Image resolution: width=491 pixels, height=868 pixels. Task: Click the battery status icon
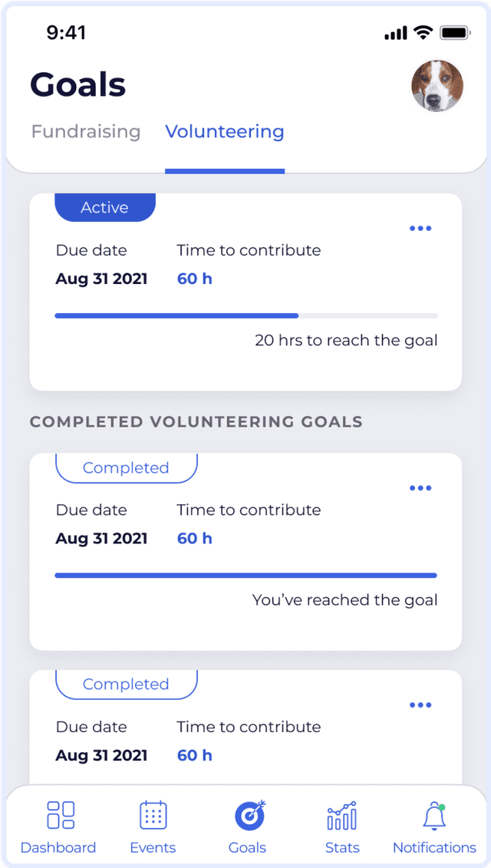pyautogui.click(x=455, y=33)
